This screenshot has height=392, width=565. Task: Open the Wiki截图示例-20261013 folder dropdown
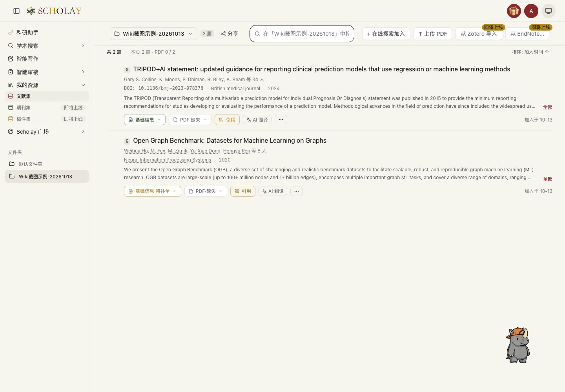click(153, 34)
